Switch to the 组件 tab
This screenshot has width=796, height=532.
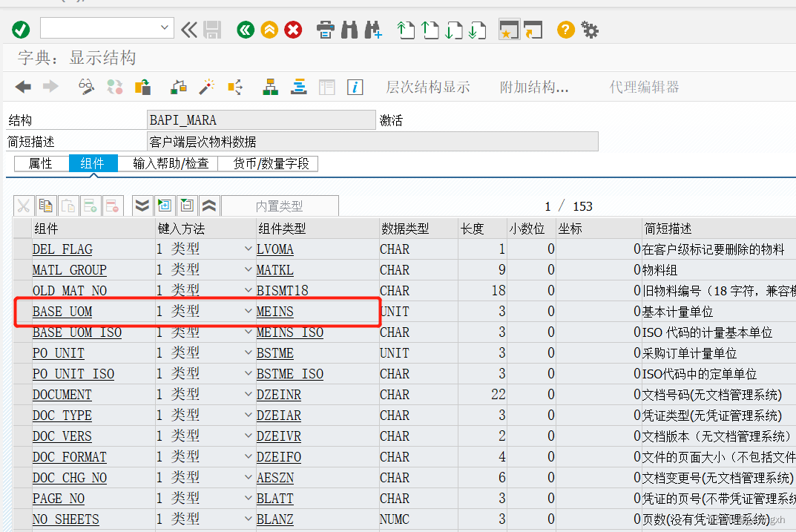[x=93, y=163]
